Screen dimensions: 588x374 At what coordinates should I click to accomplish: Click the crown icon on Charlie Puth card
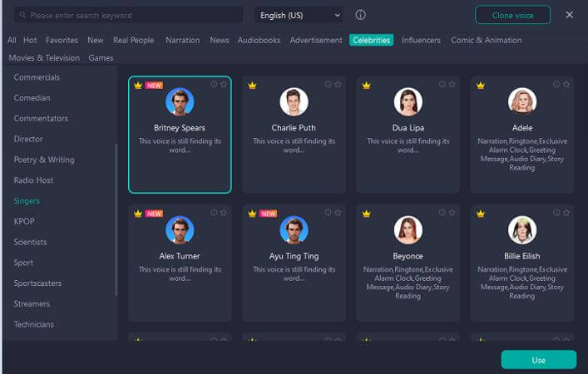click(x=252, y=86)
